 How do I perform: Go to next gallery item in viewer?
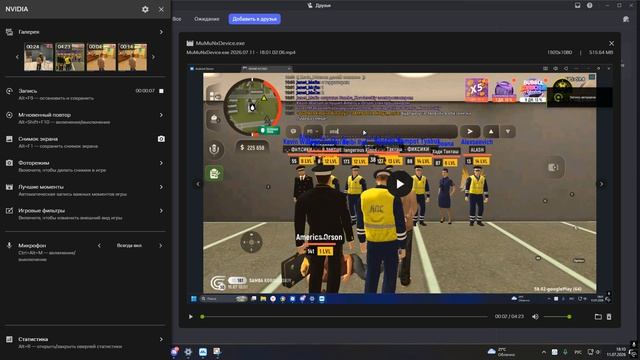point(602,184)
